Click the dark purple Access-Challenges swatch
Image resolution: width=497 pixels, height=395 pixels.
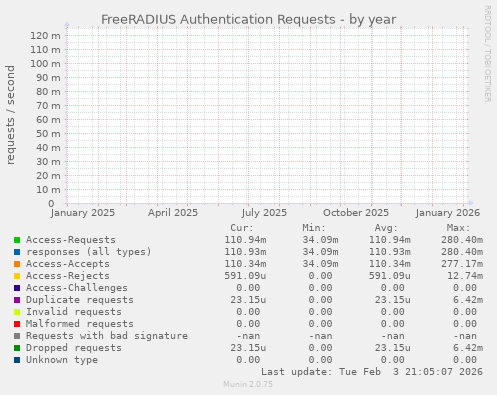pyautogui.click(x=17, y=288)
